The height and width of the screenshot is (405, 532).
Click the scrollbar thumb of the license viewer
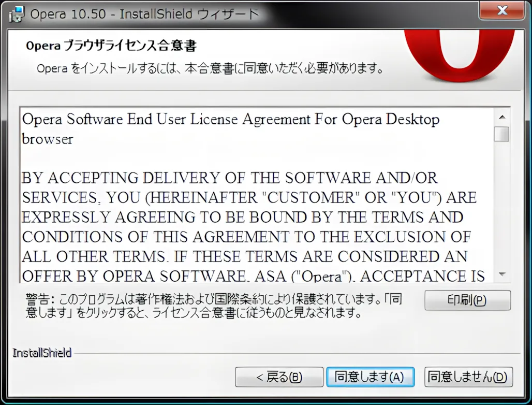[502, 135]
